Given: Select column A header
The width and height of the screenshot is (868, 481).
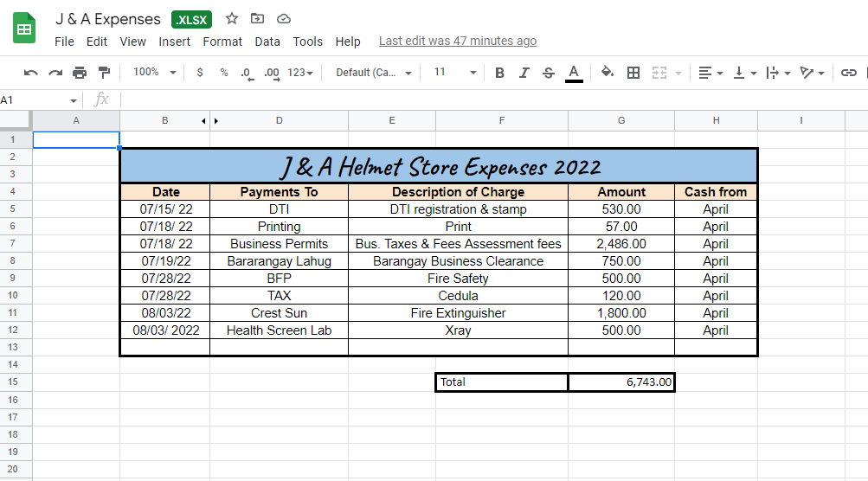Looking at the screenshot, I should pyautogui.click(x=76, y=120).
